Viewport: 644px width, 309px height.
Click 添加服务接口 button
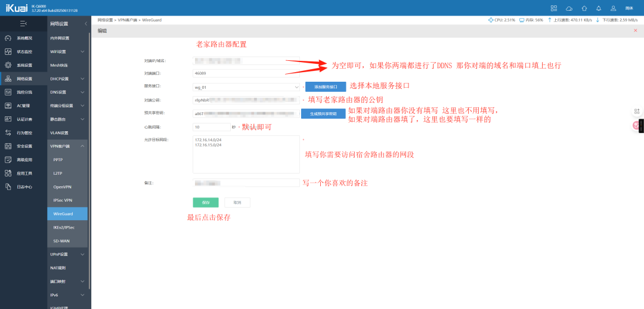(x=326, y=87)
